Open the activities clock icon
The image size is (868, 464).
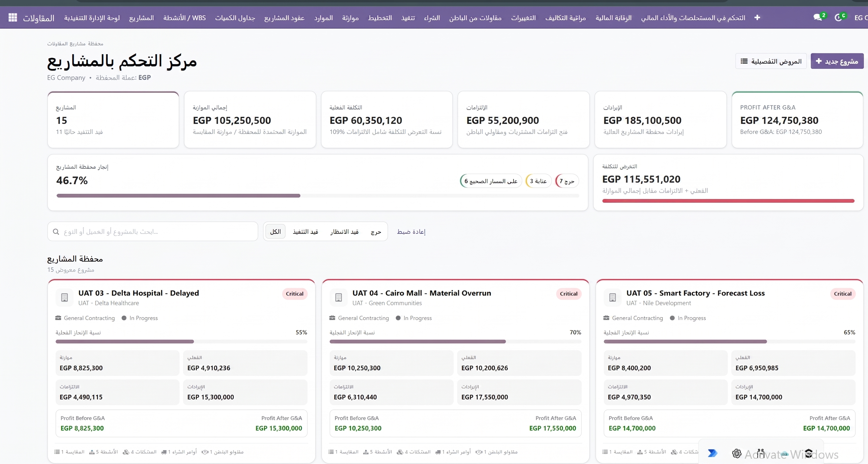click(838, 18)
